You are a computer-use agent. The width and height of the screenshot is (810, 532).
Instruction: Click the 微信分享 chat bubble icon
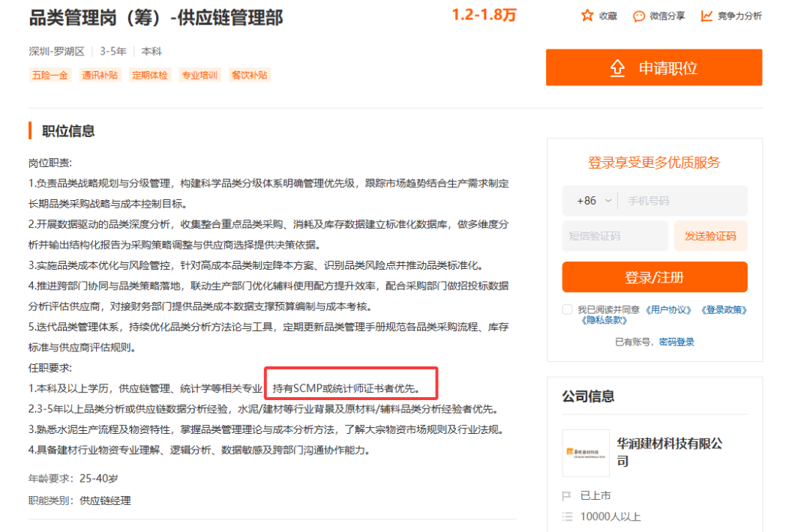click(x=638, y=16)
